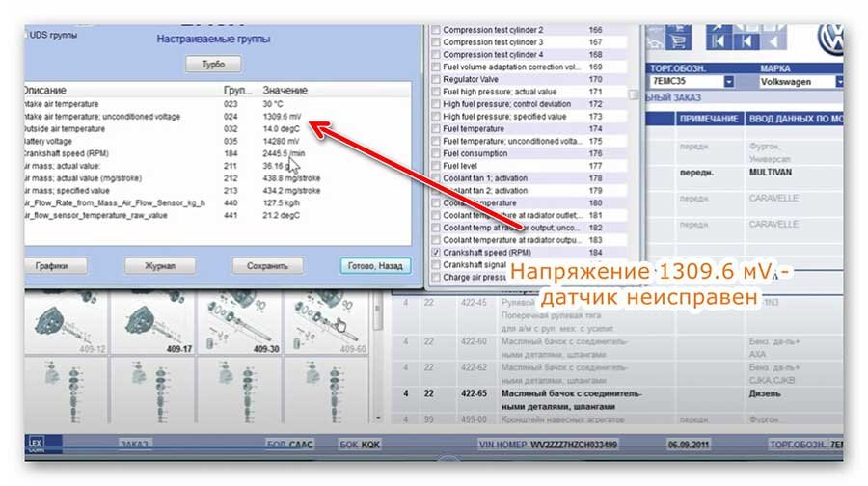Viewport: 868px width, 486px height.
Task: Click the Готово, Назад button
Action: [375, 266]
